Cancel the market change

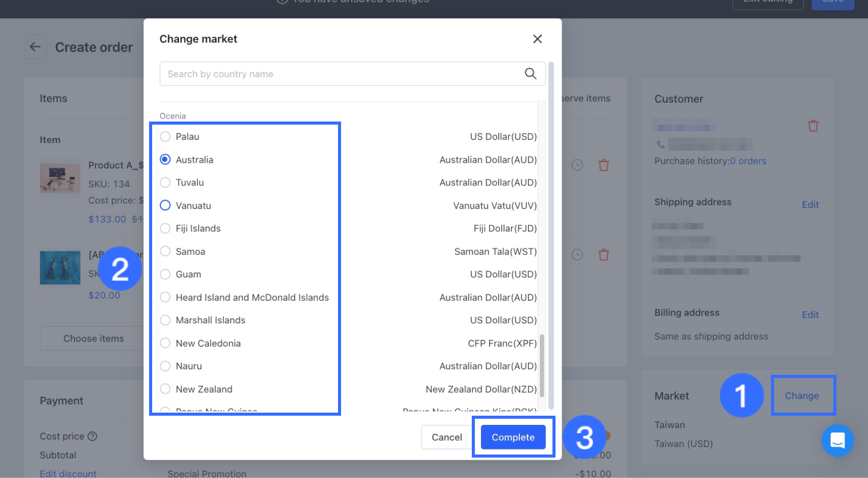tap(446, 437)
